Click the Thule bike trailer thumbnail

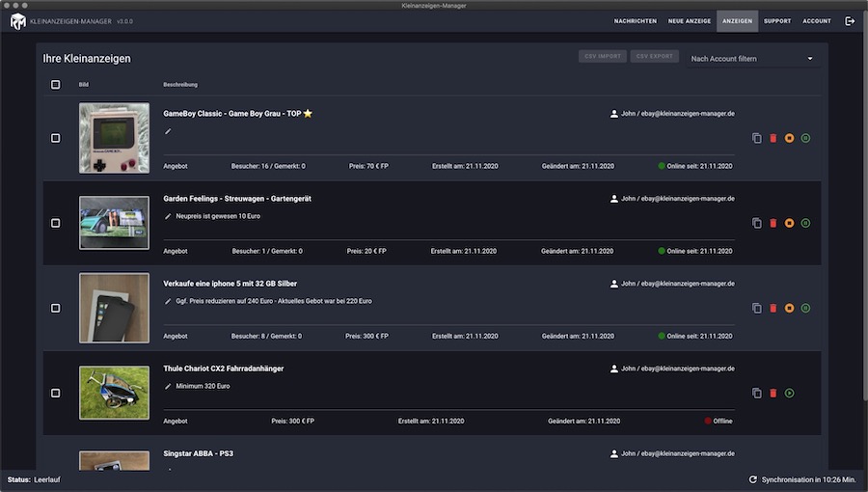[114, 393]
